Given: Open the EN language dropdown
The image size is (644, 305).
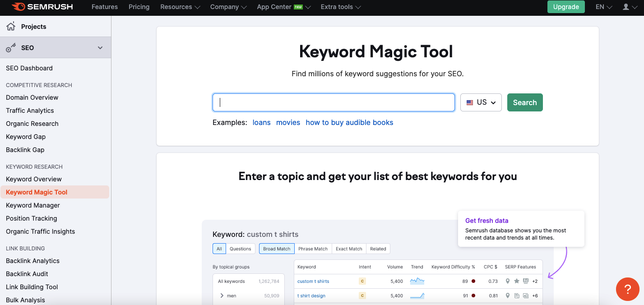Looking at the screenshot, I should pos(603,7).
